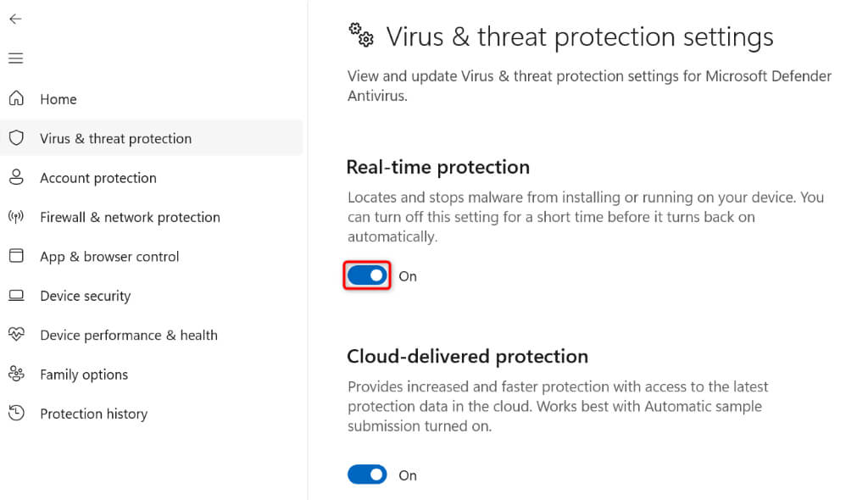Select Device performance & health from the sidebar

point(127,335)
